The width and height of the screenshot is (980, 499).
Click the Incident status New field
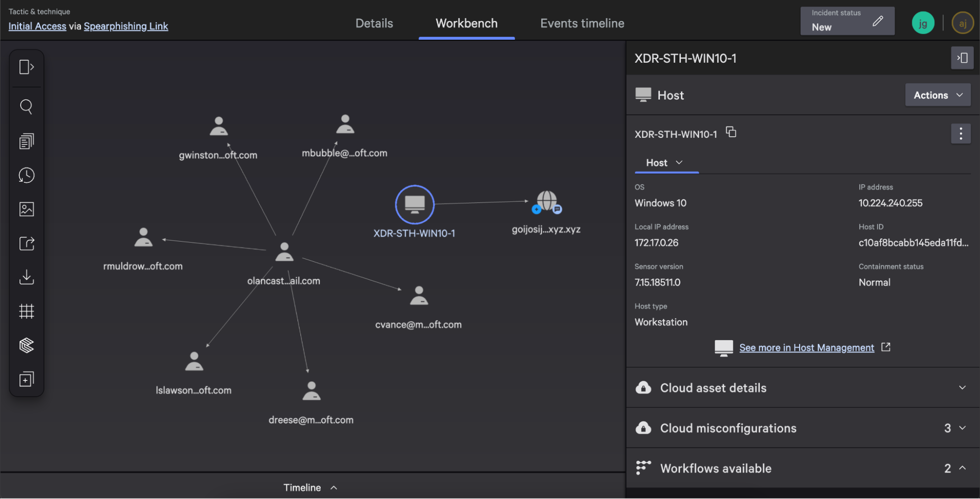(847, 21)
